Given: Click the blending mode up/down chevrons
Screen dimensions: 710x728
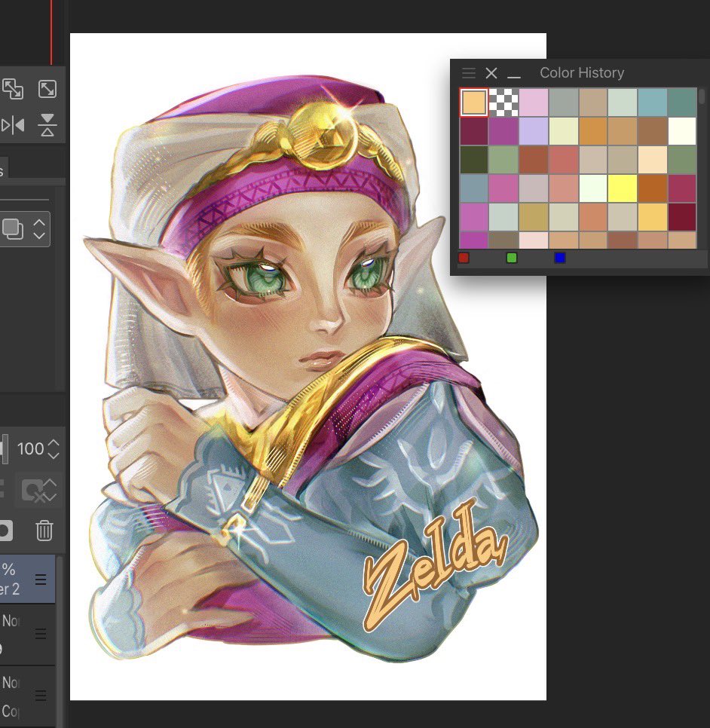Looking at the screenshot, I should pyautogui.click(x=39, y=229).
